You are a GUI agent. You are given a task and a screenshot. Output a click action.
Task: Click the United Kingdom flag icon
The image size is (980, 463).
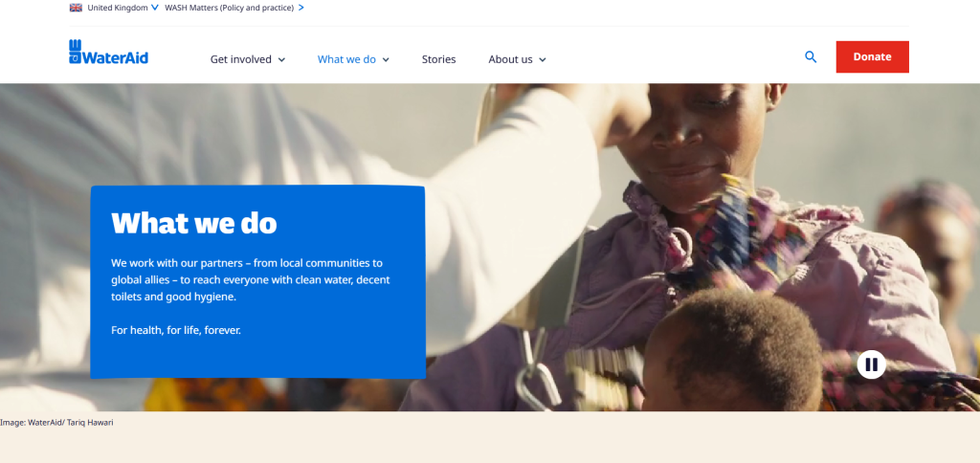[76, 8]
